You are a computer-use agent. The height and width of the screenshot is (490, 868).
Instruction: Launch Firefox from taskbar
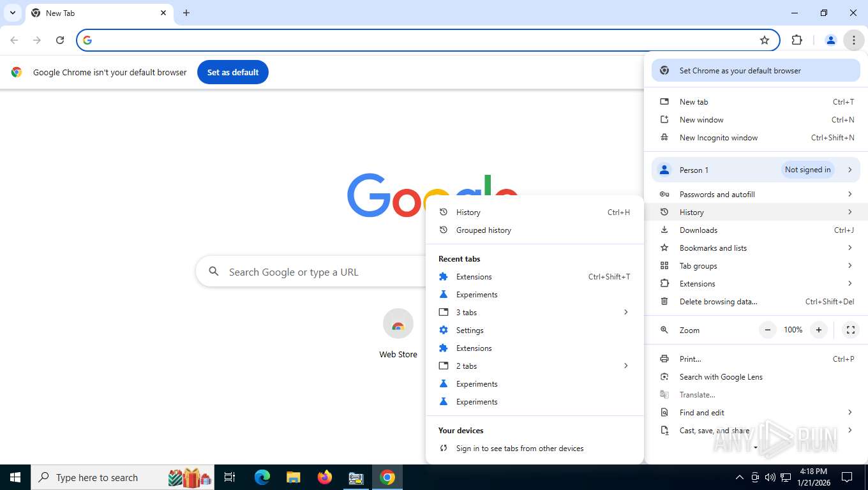(x=324, y=477)
